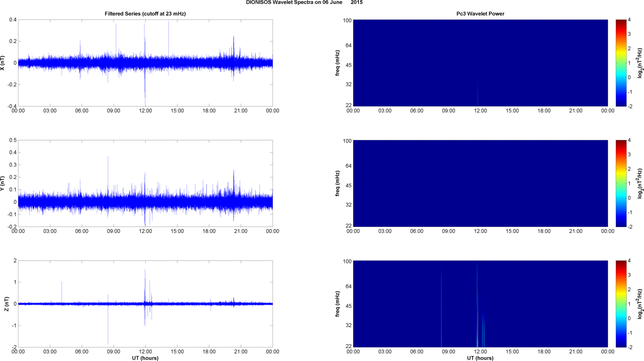Screen dimensions: 644x361
Task: Select the 'Pc3 Wavelet Power' heading
Action: [x=480, y=14]
